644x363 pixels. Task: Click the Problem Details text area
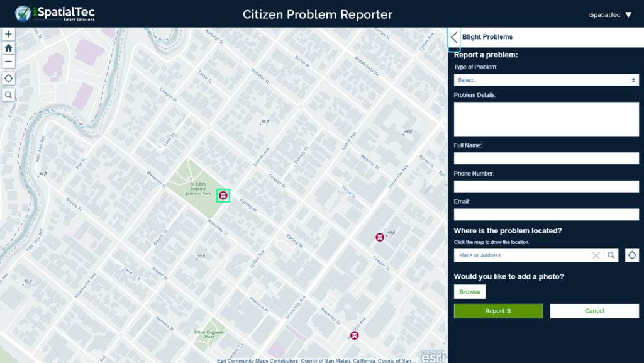click(x=546, y=119)
